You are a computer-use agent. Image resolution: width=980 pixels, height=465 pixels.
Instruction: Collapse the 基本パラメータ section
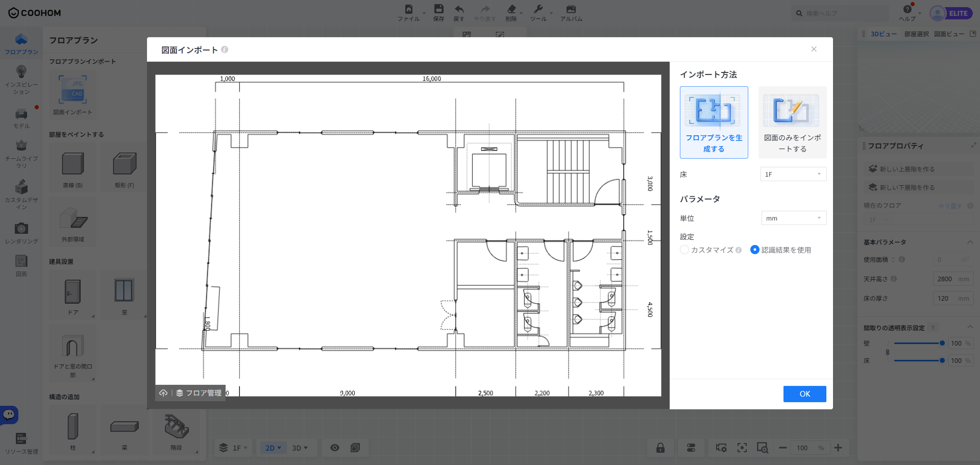click(970, 242)
